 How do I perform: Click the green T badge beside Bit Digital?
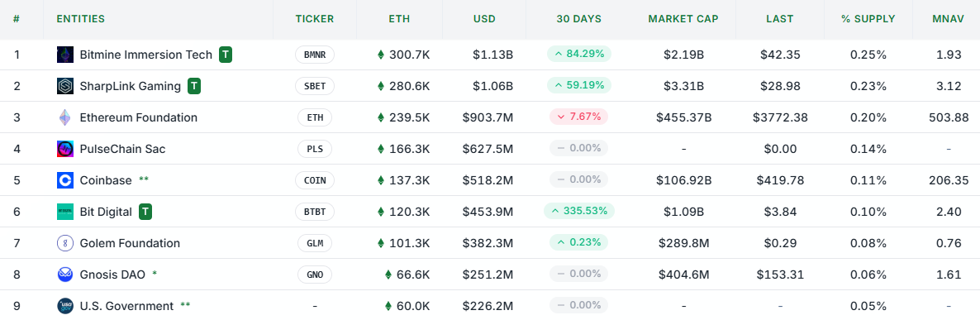(145, 212)
